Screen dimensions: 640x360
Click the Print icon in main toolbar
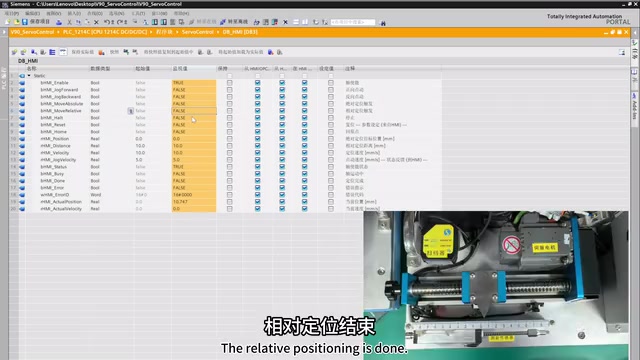[59, 22]
